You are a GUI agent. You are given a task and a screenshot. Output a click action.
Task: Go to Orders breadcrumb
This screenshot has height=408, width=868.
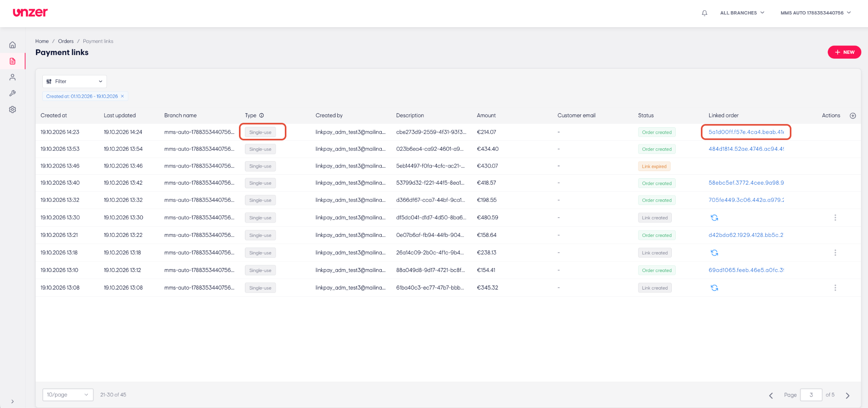point(66,41)
